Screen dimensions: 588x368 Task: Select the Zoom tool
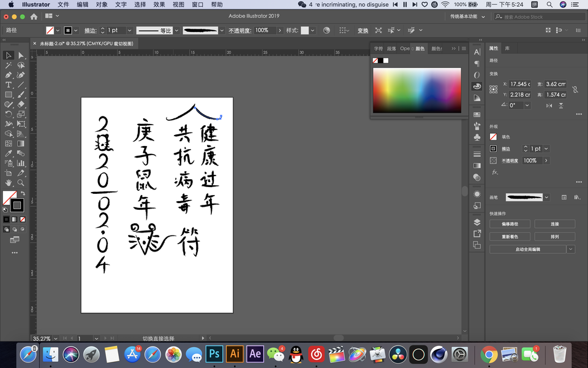tap(21, 183)
